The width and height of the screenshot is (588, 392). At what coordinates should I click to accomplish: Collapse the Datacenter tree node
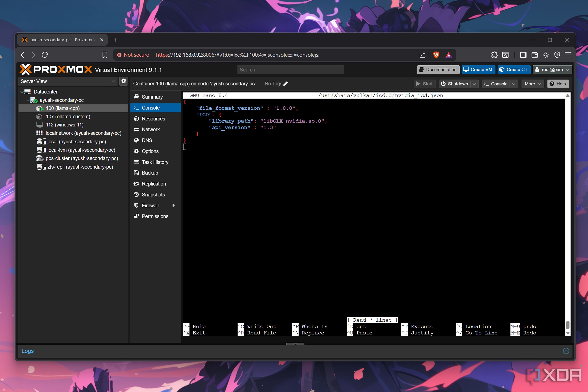(x=22, y=92)
